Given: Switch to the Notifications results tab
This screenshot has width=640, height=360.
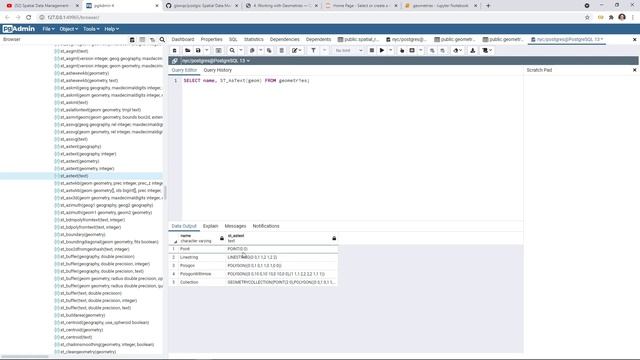Looking at the screenshot, I should click(266, 226).
